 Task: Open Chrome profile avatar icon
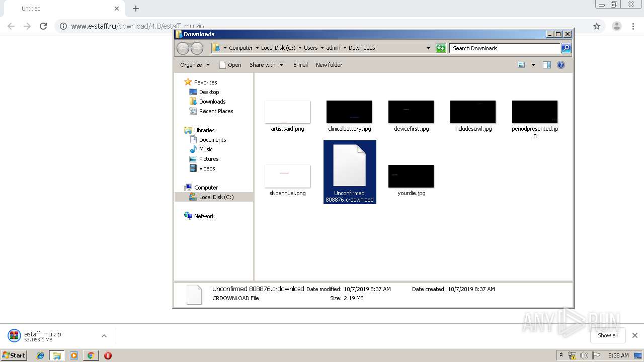616,26
